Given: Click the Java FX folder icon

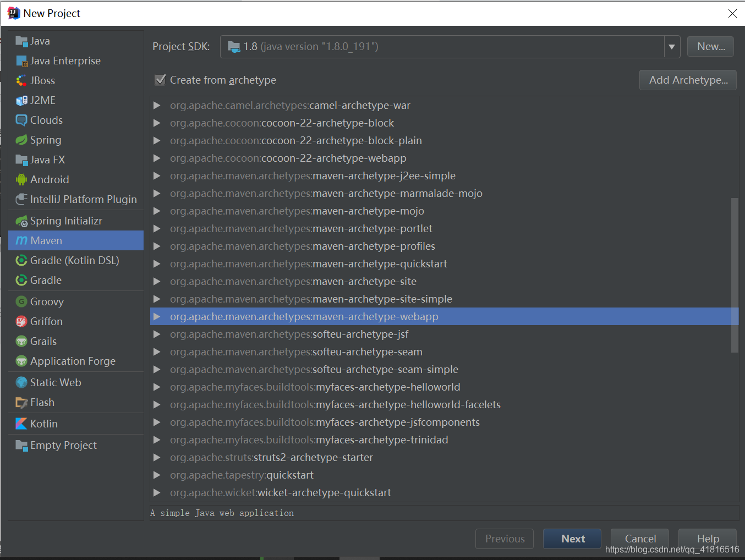Looking at the screenshot, I should 21,160.
